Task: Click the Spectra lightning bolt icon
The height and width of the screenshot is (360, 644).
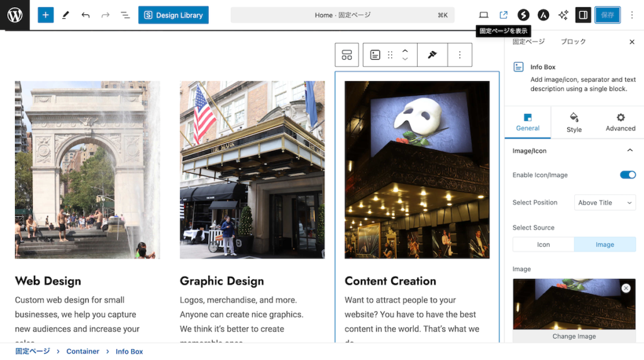Action: pyautogui.click(x=523, y=15)
